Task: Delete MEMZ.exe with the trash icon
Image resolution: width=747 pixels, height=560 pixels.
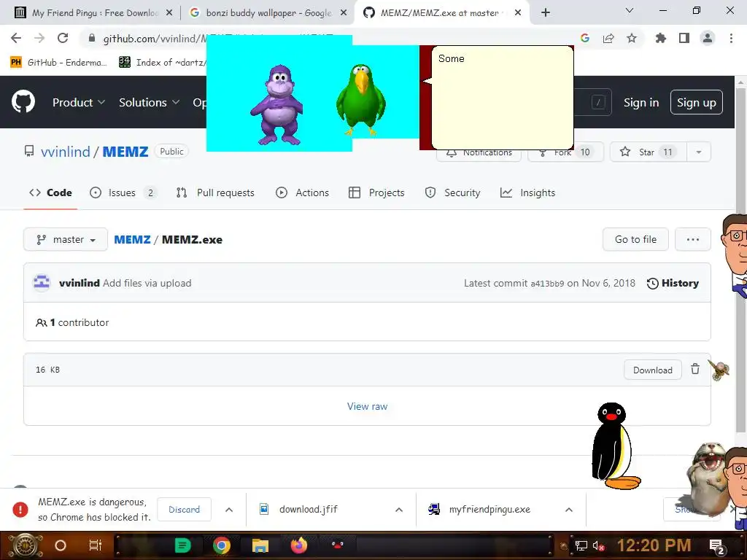Action: (x=695, y=369)
